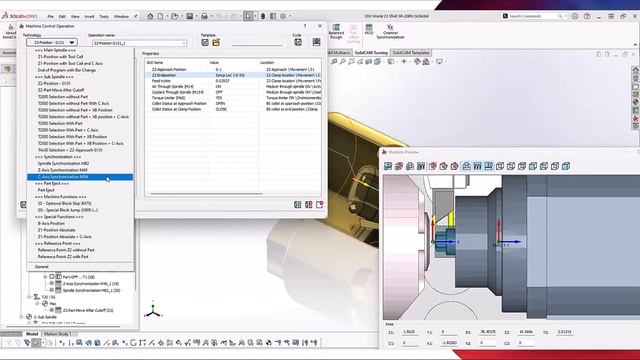Click the load template folder icon

216,42
